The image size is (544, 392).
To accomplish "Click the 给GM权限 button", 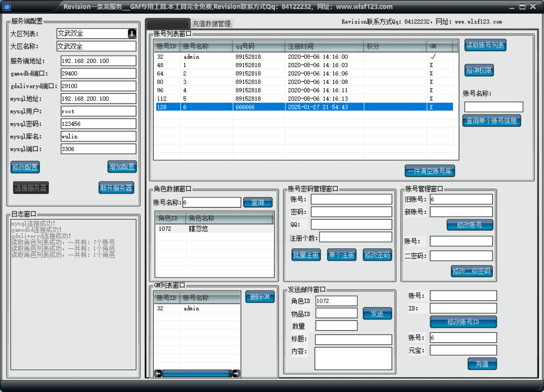I will [479, 70].
